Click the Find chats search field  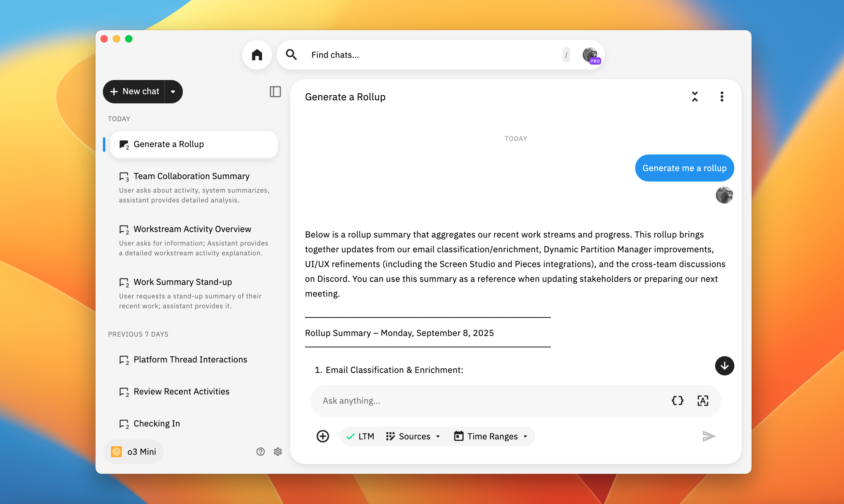pos(432,55)
